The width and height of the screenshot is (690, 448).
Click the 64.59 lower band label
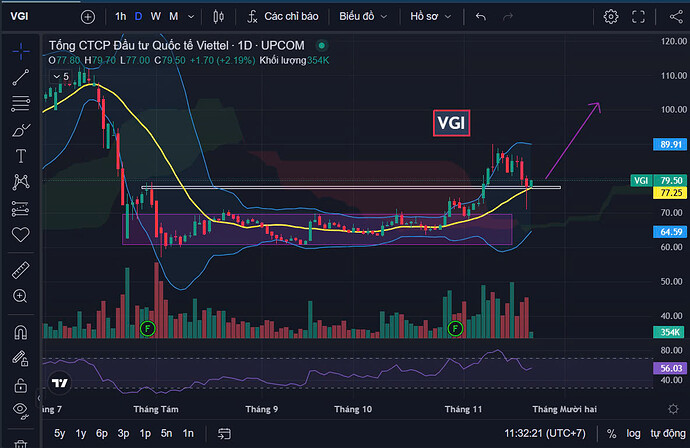[x=670, y=232]
